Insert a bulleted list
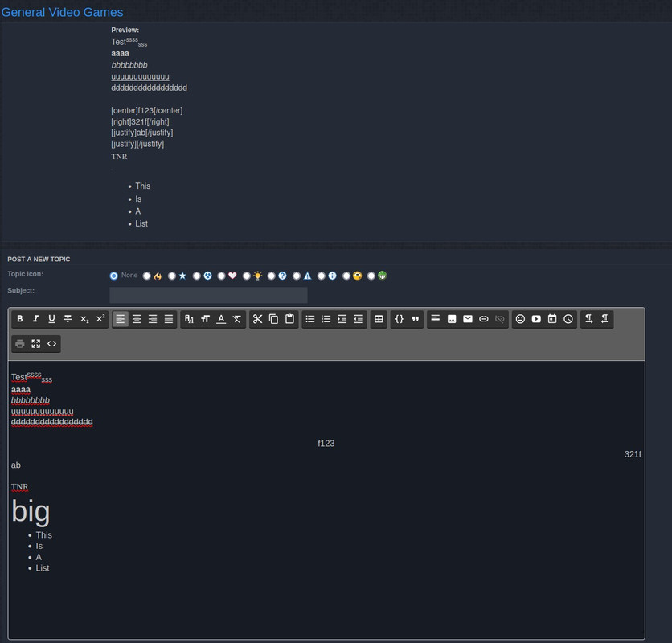 click(x=309, y=319)
